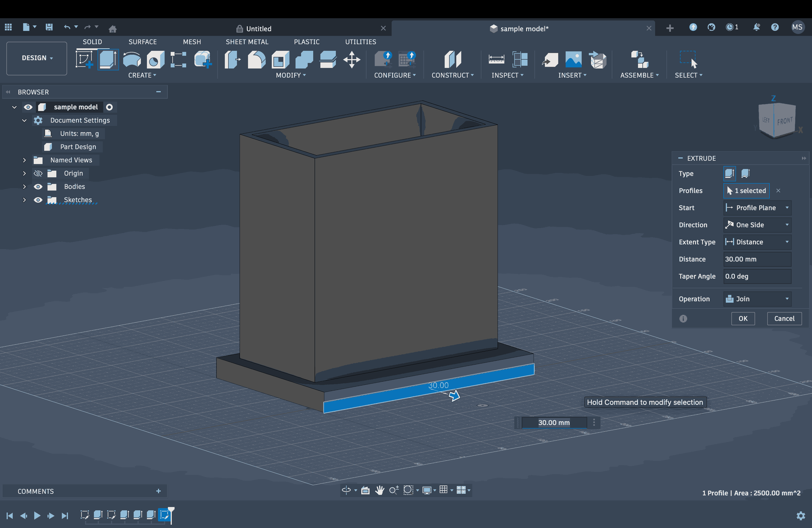Confirm the extrude with OK

[743, 318]
